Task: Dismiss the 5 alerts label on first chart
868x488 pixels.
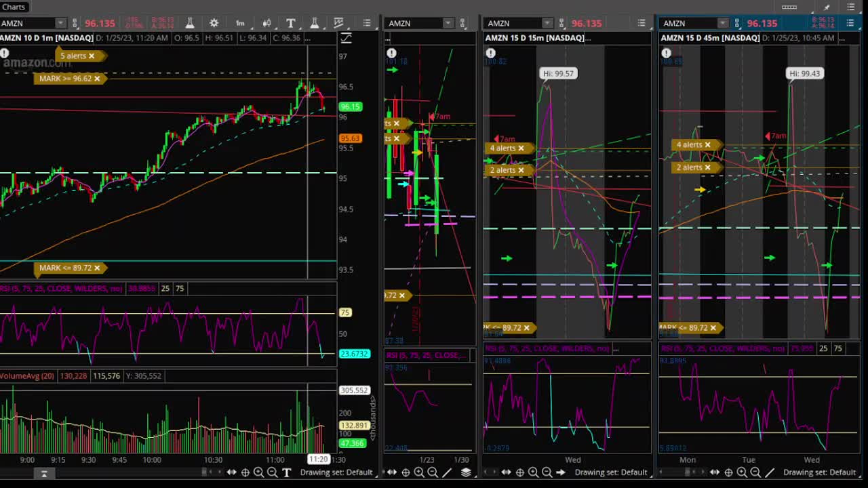Action: point(91,56)
